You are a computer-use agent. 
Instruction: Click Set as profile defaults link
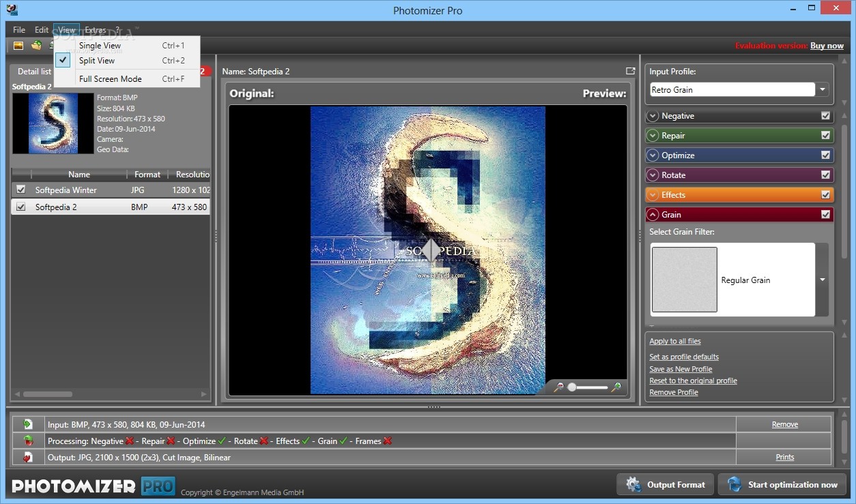684,357
